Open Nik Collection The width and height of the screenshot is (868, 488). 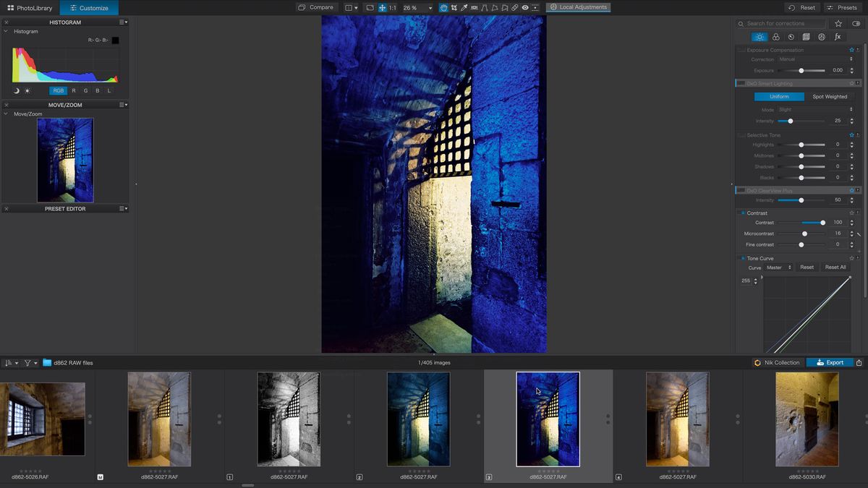[777, 363]
